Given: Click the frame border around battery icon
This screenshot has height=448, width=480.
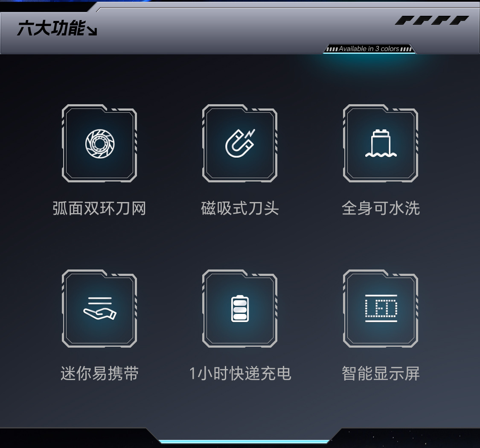Looking at the screenshot, I should 240,309.
